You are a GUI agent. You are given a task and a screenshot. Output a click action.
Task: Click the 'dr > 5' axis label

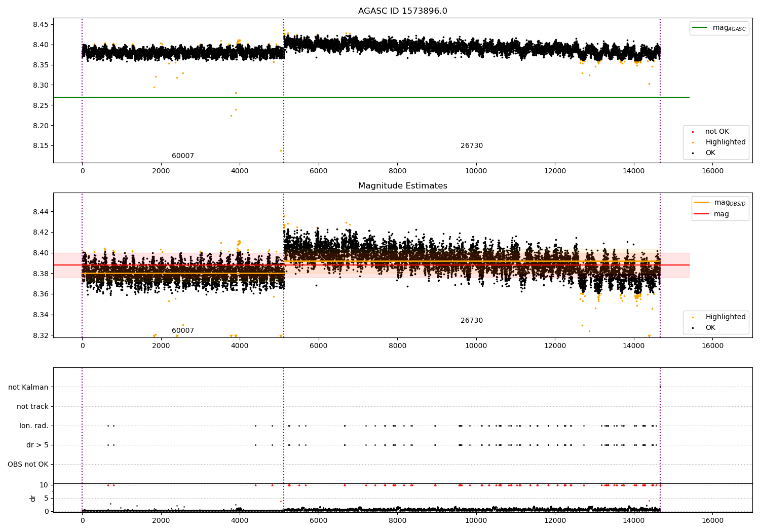[37, 445]
